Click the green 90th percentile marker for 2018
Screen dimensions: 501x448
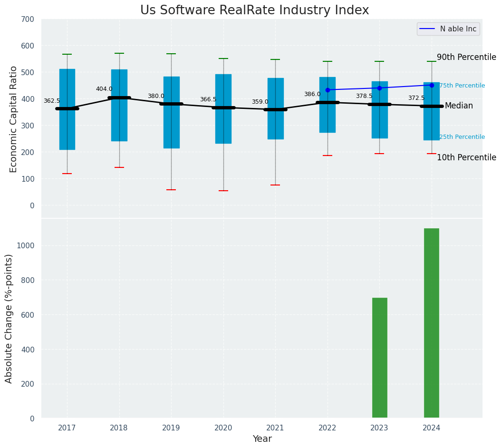119,53
